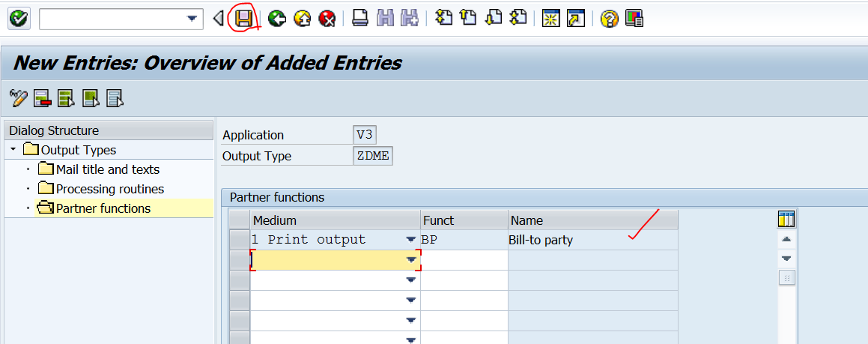Open table settings icon above the scrollbar

coord(786,219)
